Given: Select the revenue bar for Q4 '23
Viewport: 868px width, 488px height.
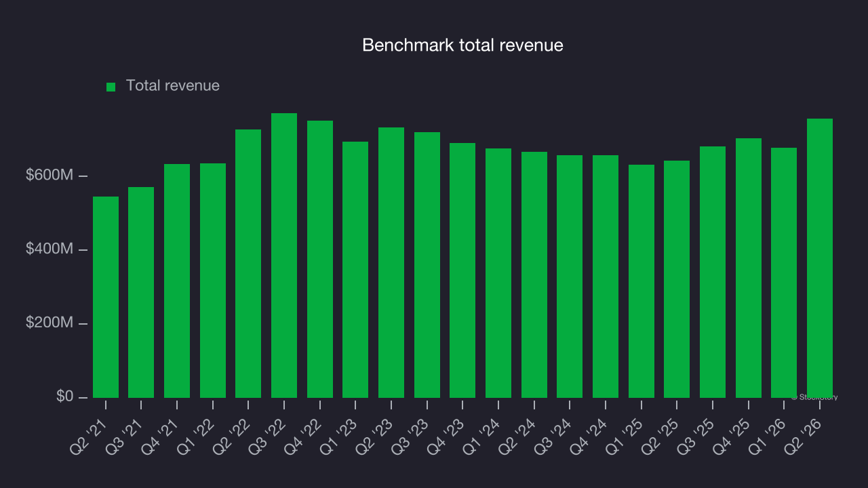Looking at the screenshot, I should [x=462, y=270].
